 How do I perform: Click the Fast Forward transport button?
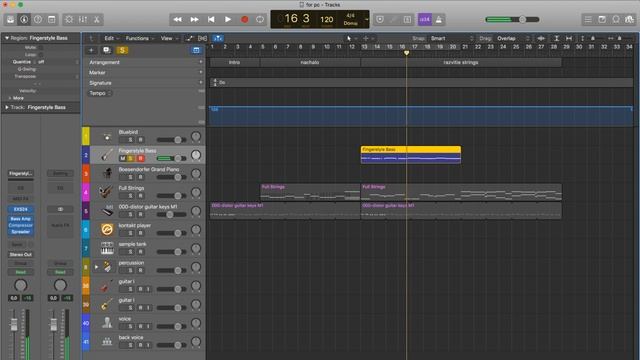(195, 19)
